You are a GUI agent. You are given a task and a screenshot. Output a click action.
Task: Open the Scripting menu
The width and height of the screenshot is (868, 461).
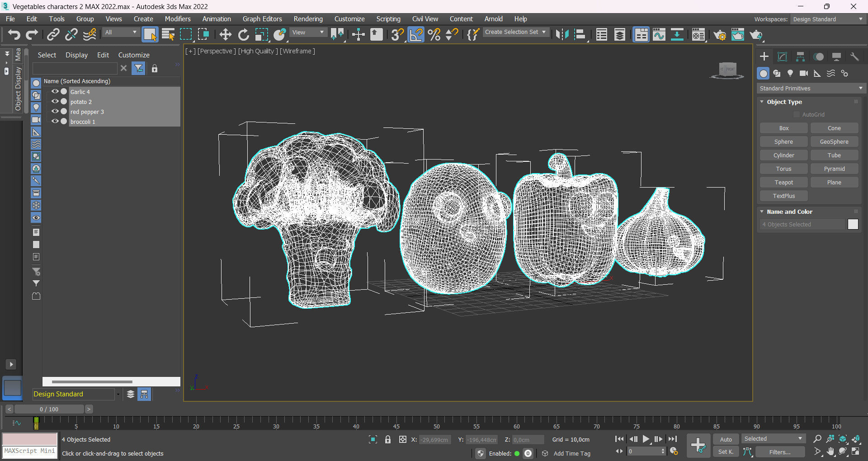(x=388, y=19)
